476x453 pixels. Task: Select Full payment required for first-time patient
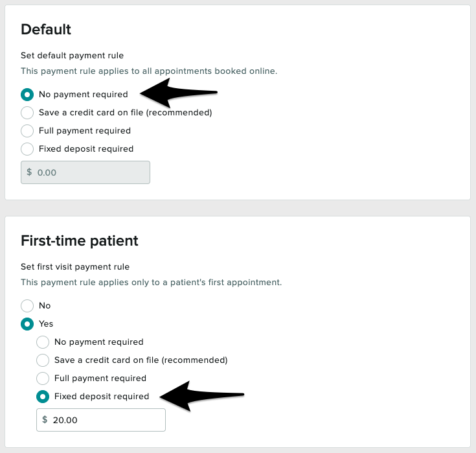point(43,378)
